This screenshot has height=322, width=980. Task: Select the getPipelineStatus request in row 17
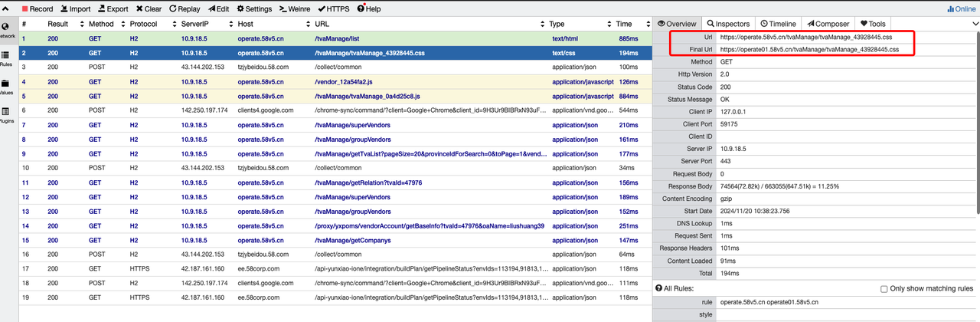click(x=335, y=269)
